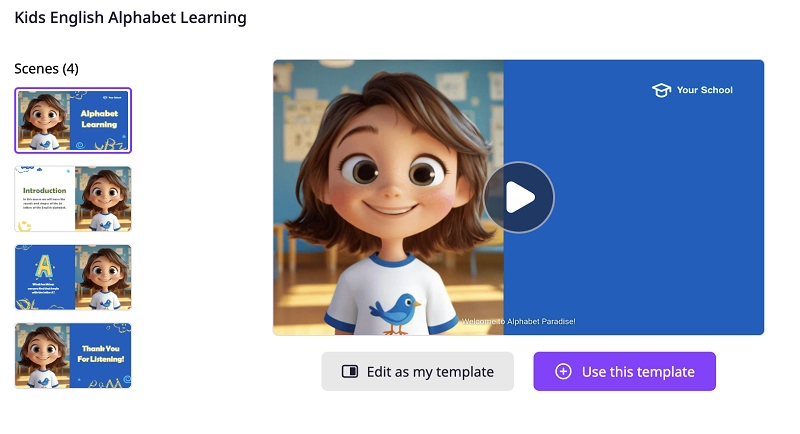The height and width of the screenshot is (434, 800).
Task: Click the 'Welcome to Alphabet Paradise!' caption
Action: click(x=518, y=322)
